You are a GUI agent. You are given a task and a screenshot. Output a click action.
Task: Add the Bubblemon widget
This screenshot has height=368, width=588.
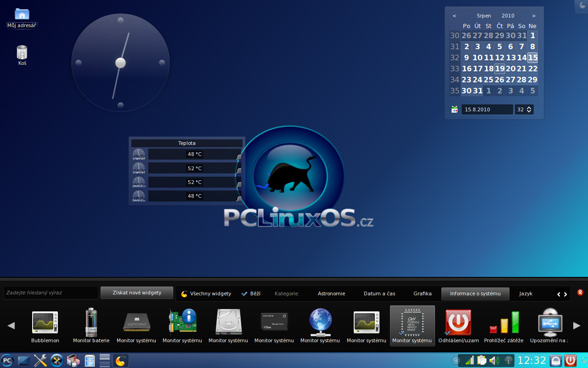45,326
